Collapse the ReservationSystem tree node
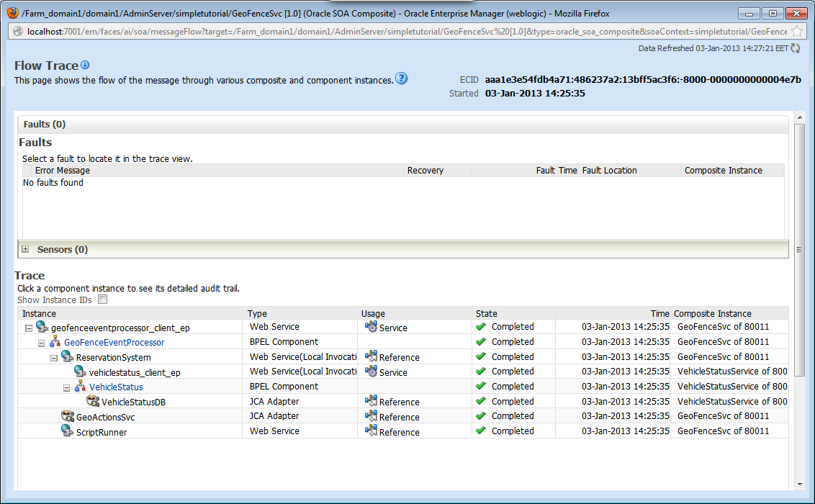The width and height of the screenshot is (815, 504). [x=54, y=358]
